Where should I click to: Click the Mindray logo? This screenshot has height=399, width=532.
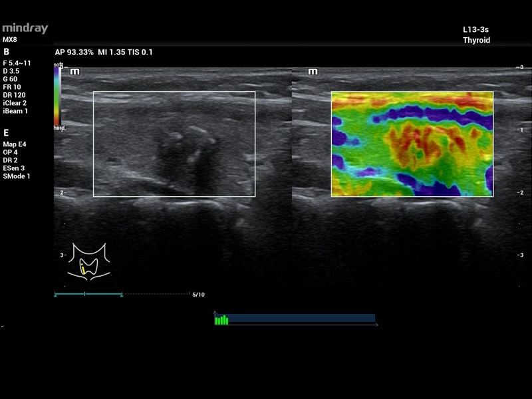(25, 29)
